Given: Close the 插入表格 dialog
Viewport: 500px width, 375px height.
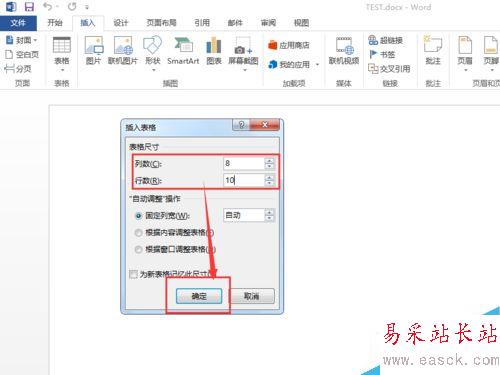Looking at the screenshot, I should [265, 125].
